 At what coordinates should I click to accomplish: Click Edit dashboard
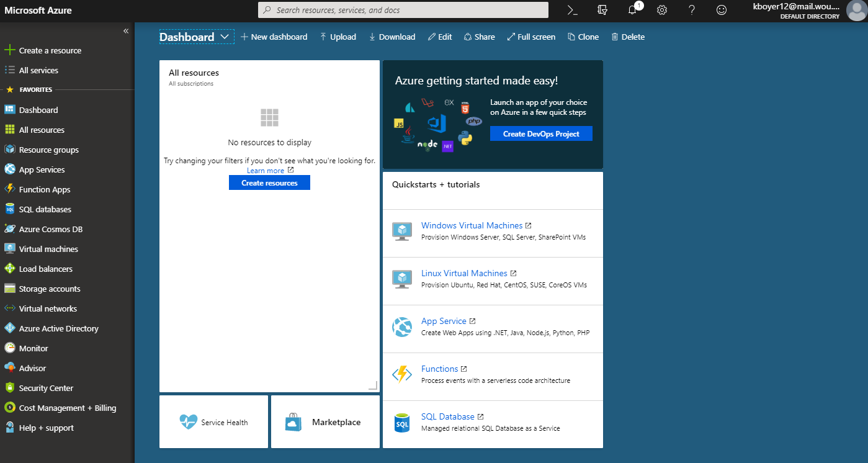click(x=440, y=37)
